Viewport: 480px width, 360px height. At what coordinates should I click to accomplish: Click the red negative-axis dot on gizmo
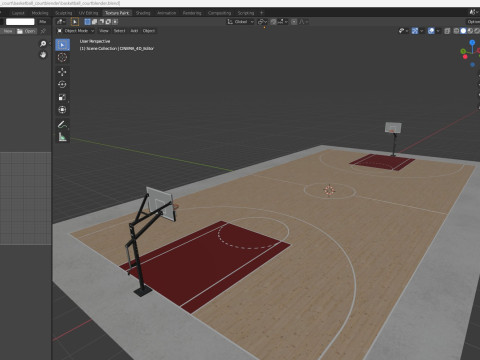[465, 57]
